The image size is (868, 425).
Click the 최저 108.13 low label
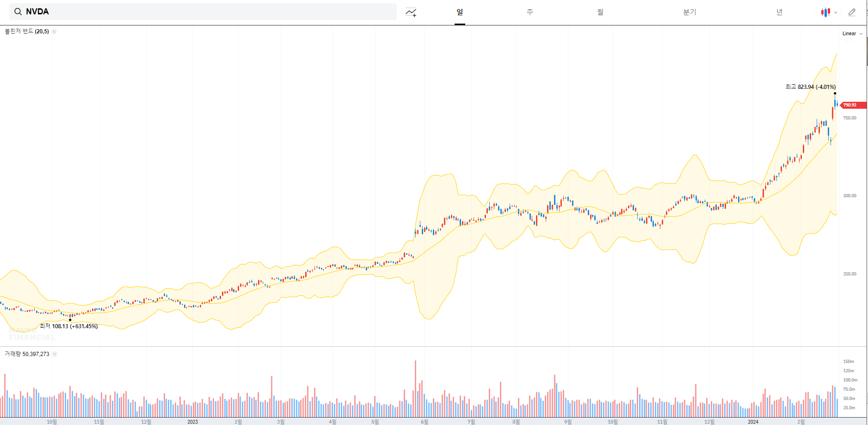tap(69, 326)
